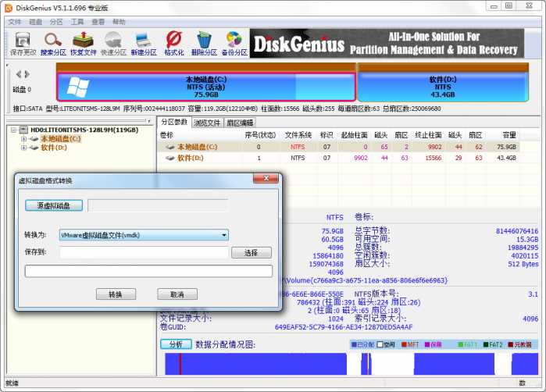Click the 43.4GB capacity cell in table
This screenshot has width=546, height=392.
tap(506, 158)
